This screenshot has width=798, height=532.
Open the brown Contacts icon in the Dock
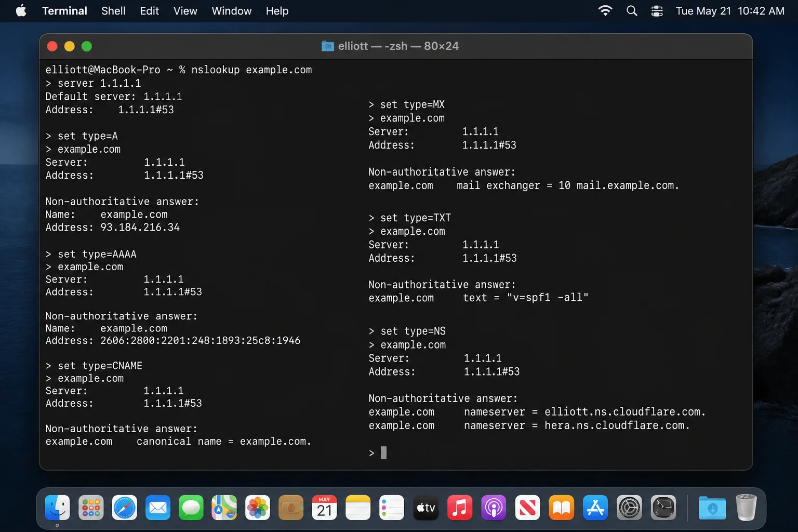click(x=291, y=508)
